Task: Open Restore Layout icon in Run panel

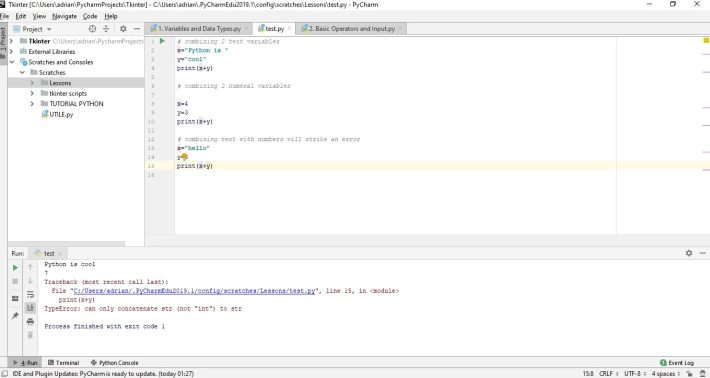Action: (15, 298)
